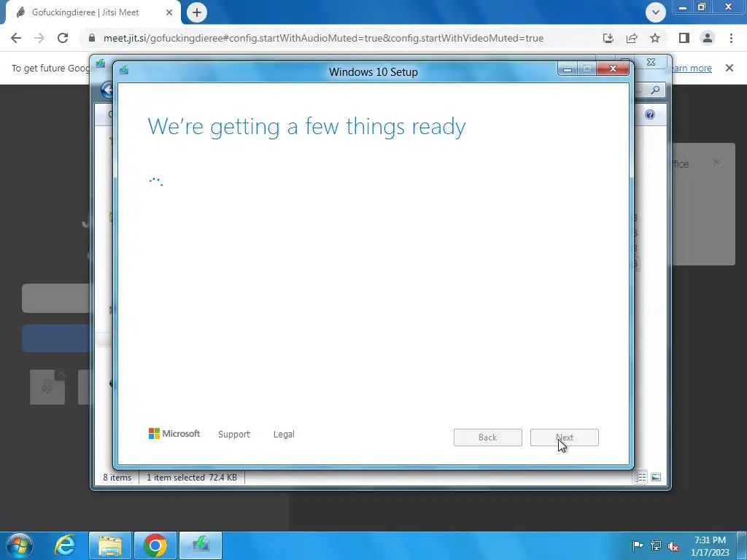Switch to Chrome on the taskbar
The image size is (747, 560).
(x=155, y=545)
